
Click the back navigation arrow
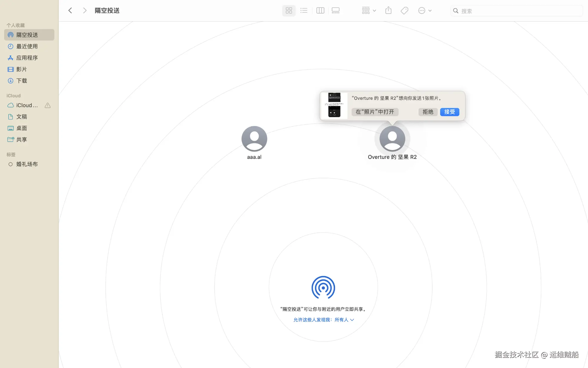pyautogui.click(x=70, y=11)
